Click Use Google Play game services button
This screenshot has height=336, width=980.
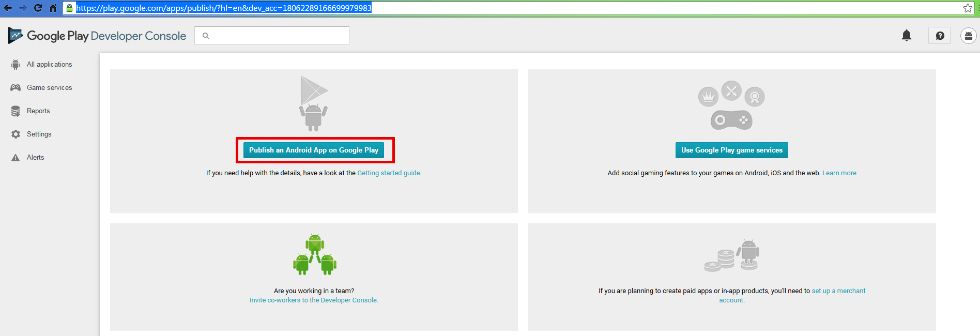pos(732,150)
